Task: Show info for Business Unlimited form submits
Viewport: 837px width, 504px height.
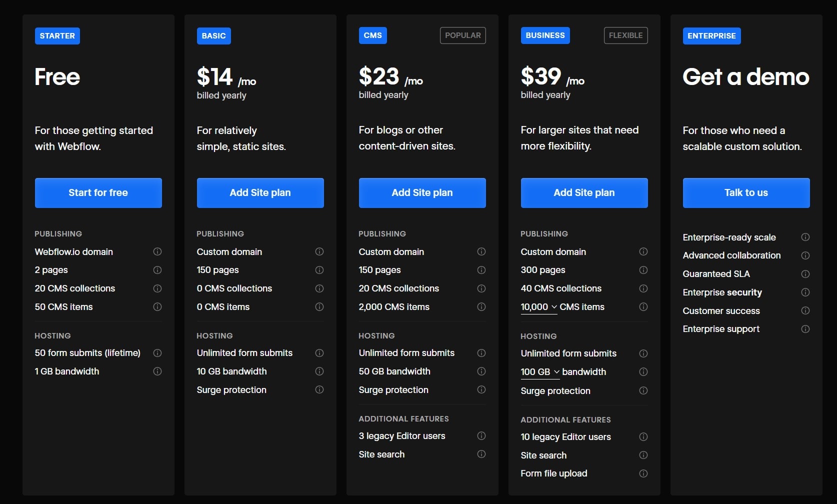Action: [x=643, y=353]
